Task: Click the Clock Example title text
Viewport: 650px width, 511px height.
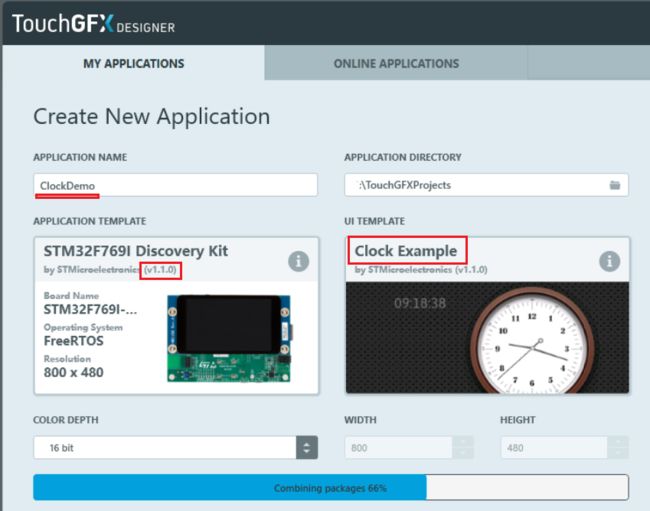Action: click(406, 251)
